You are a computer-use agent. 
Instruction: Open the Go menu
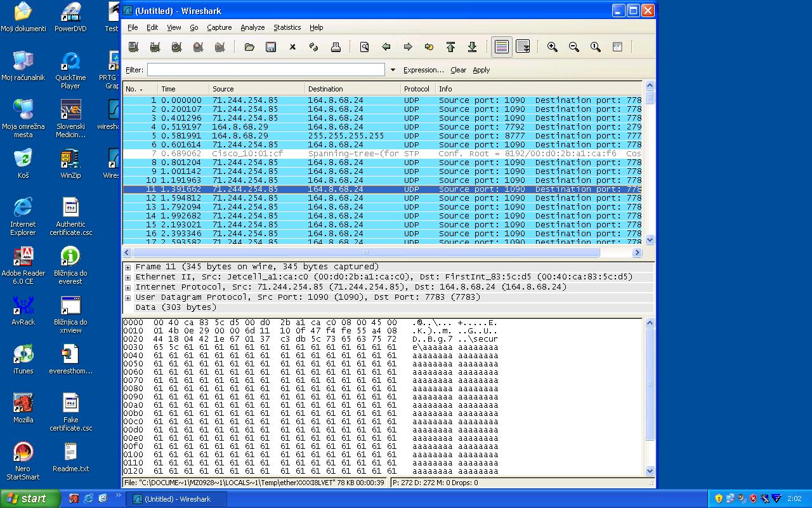pos(194,27)
